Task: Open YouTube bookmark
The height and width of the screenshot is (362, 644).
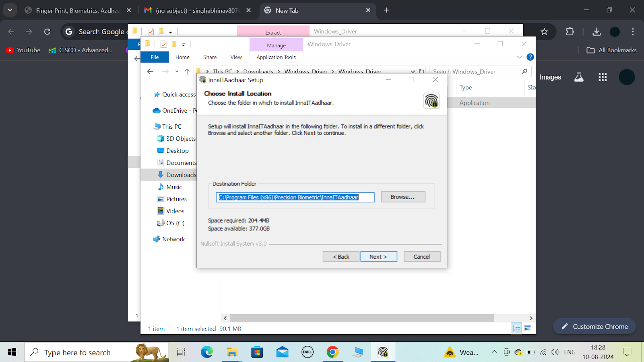Action: 23,50
